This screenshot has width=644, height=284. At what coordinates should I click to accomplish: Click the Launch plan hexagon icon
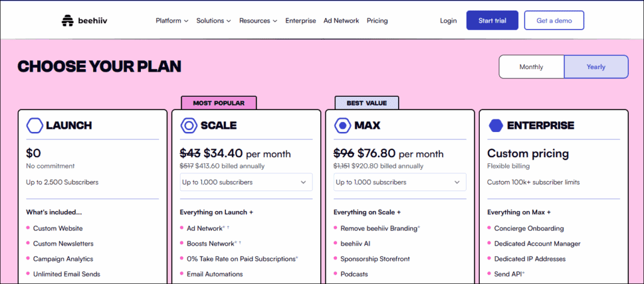pyautogui.click(x=35, y=126)
